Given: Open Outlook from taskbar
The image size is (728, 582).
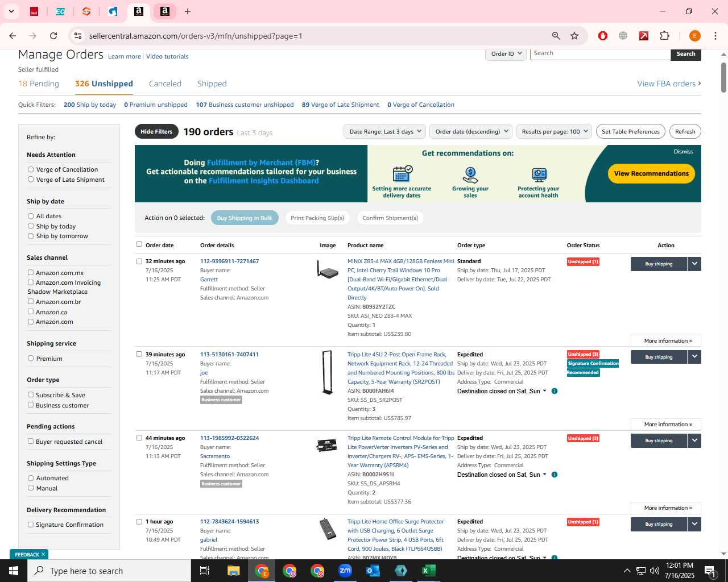Looking at the screenshot, I should 373,571.
